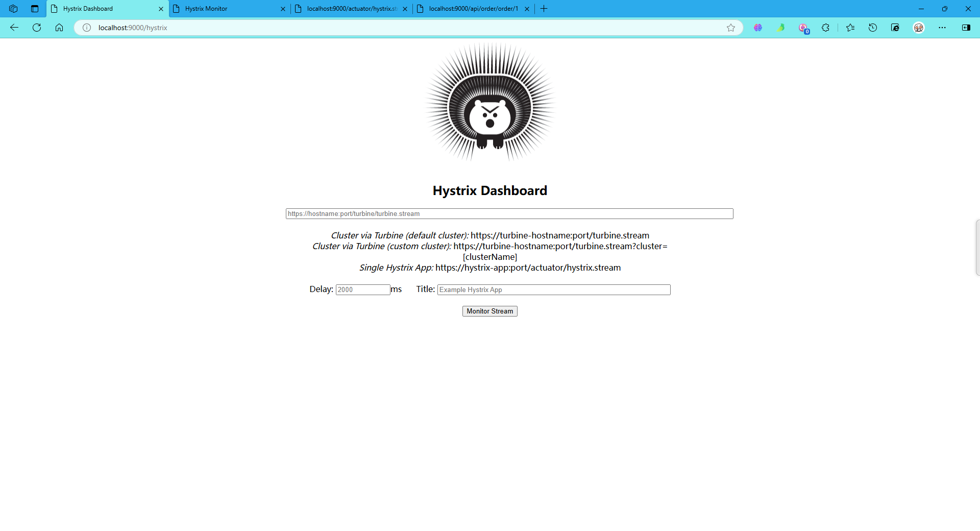
Task: Open the Extensions puzzle menu
Action: 825,28
